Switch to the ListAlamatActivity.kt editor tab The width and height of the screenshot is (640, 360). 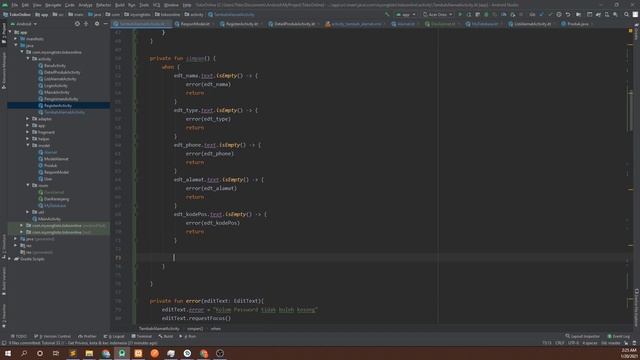tap(532, 24)
